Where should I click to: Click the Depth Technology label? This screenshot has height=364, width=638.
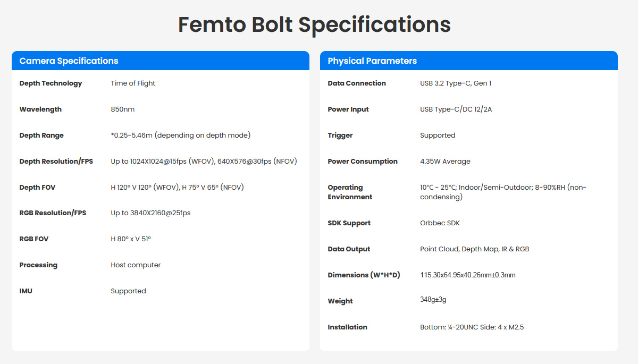tap(51, 83)
